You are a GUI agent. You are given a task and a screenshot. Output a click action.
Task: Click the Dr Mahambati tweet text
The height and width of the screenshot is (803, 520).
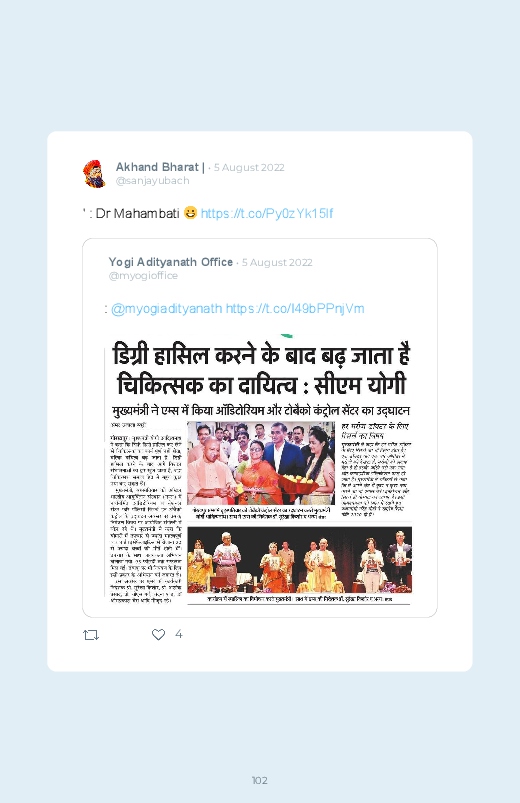(x=137, y=213)
